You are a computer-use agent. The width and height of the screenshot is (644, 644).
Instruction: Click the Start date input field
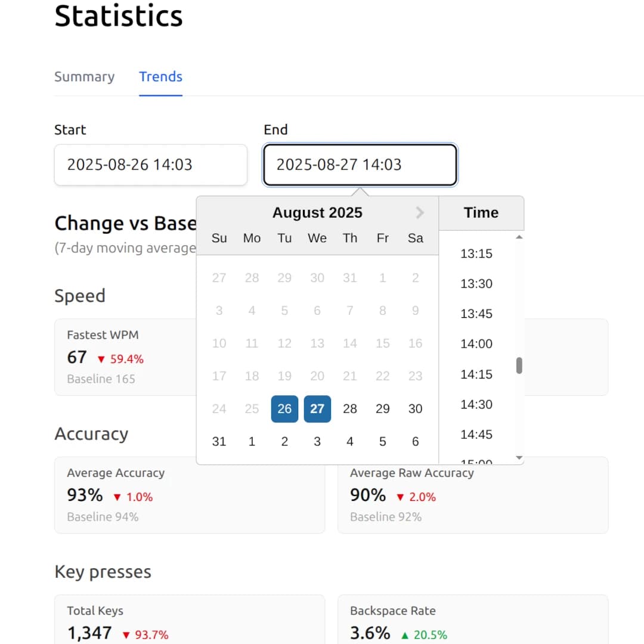click(151, 165)
